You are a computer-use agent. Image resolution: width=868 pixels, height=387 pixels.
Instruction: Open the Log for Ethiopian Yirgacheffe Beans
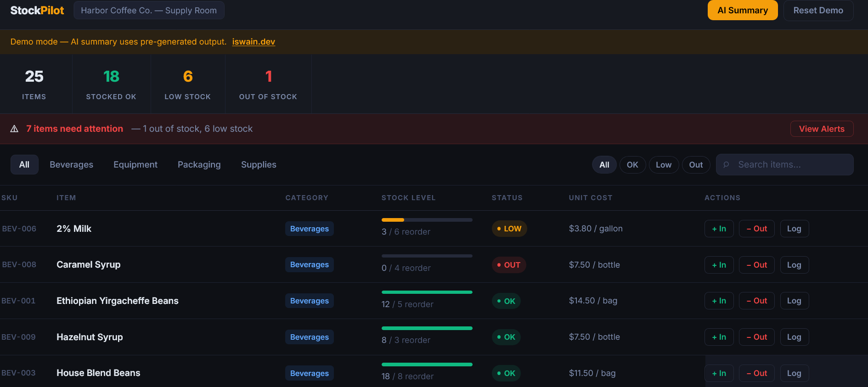click(794, 301)
